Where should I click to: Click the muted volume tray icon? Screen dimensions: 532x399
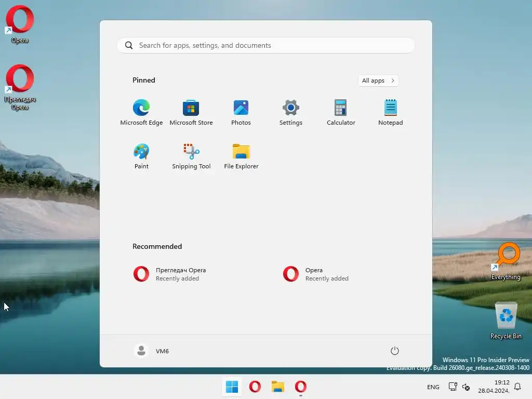coord(466,387)
